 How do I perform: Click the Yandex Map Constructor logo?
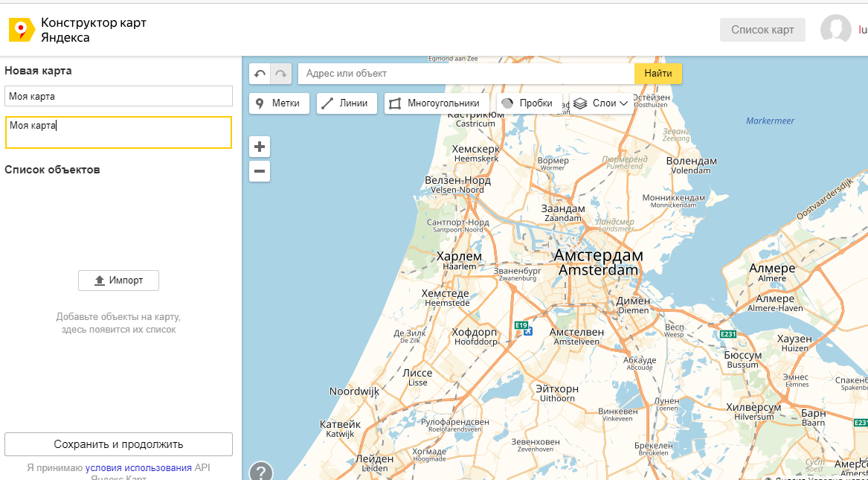(x=22, y=31)
